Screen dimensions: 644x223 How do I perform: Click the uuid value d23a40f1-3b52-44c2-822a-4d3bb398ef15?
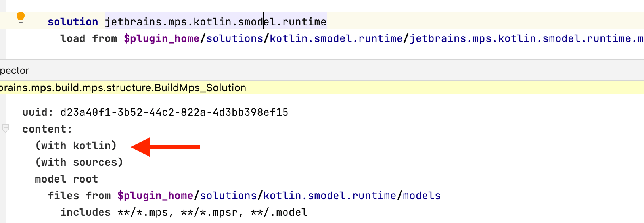174,112
